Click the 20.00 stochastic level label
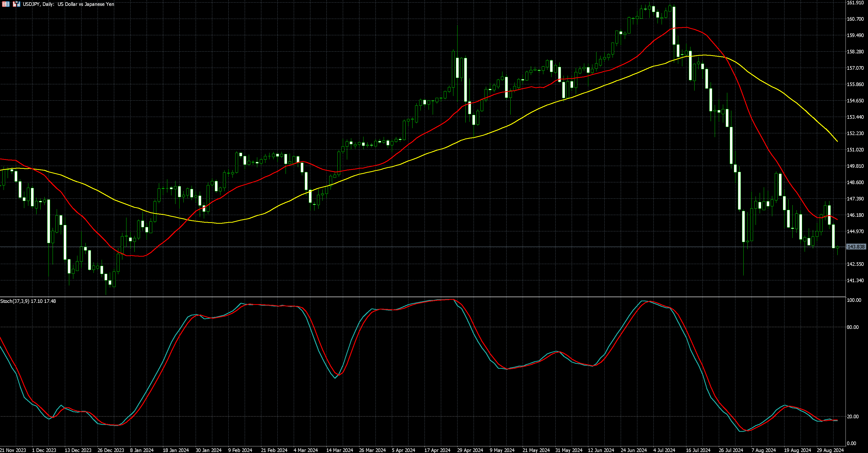The height and width of the screenshot is (453, 868). pos(853,417)
